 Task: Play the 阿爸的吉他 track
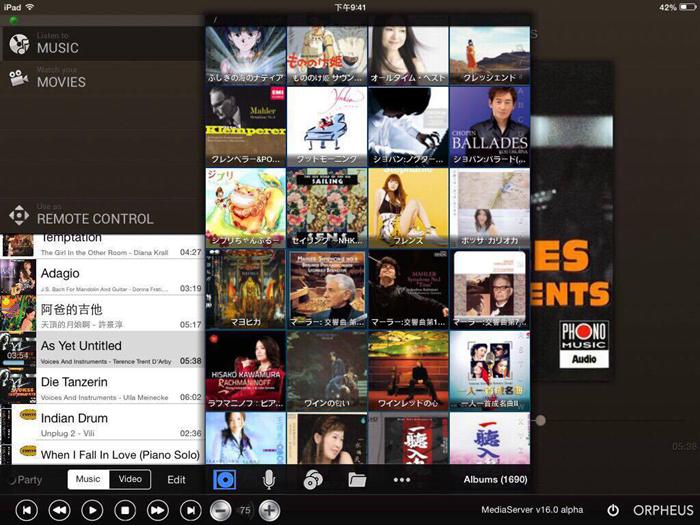[x=102, y=313]
